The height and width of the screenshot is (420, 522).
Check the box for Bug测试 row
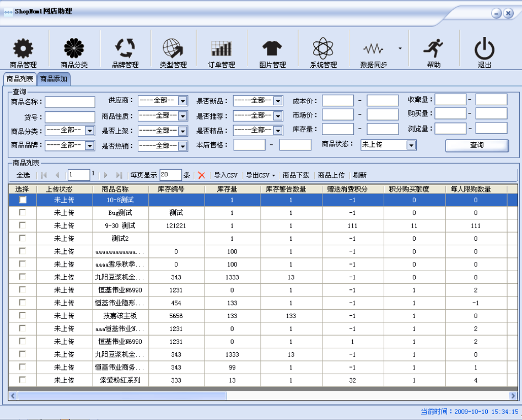point(23,212)
